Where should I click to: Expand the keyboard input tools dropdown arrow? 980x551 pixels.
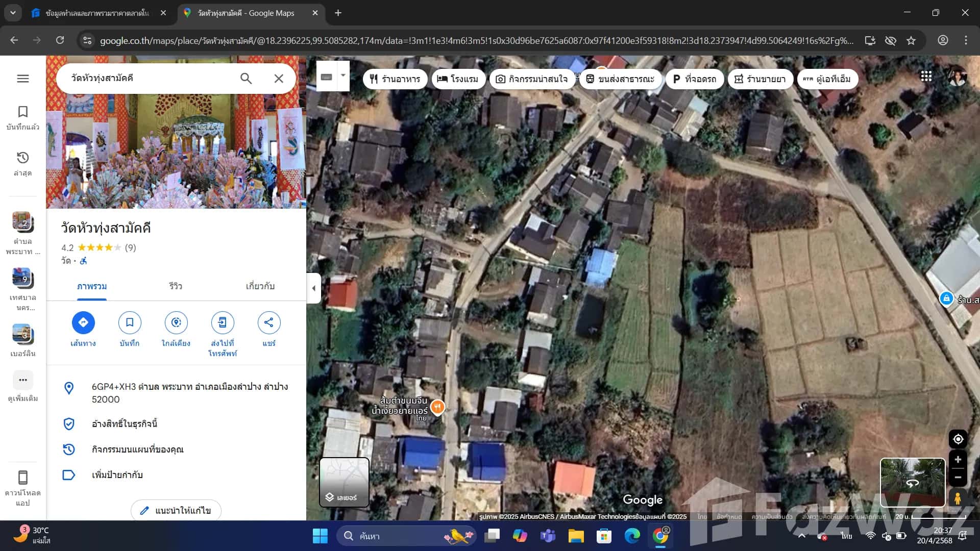343,76
